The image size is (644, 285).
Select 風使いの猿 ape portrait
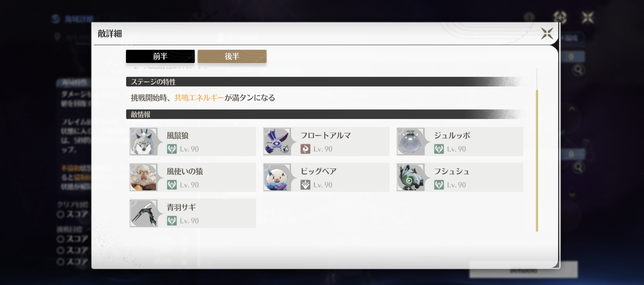point(144,177)
